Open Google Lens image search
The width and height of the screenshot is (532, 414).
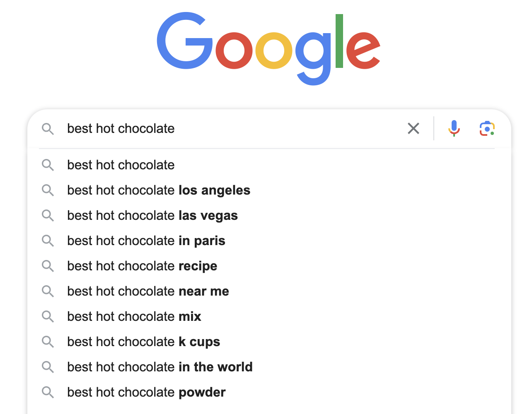click(x=487, y=129)
